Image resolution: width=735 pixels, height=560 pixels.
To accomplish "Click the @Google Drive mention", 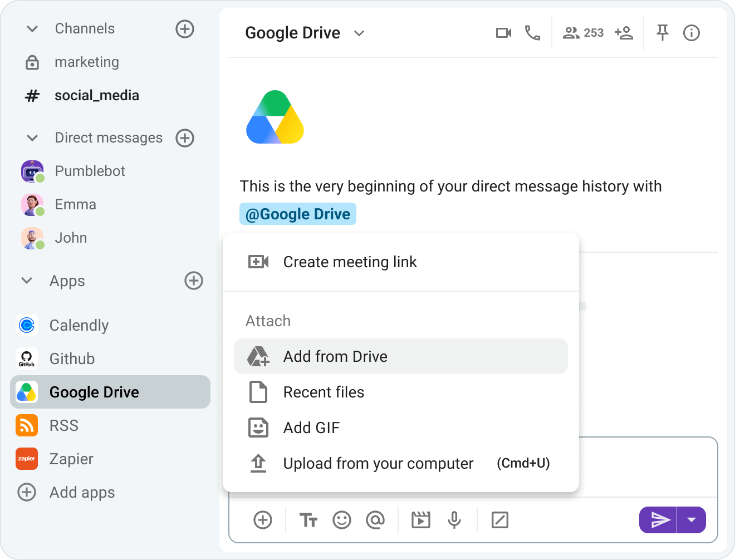I will [298, 214].
